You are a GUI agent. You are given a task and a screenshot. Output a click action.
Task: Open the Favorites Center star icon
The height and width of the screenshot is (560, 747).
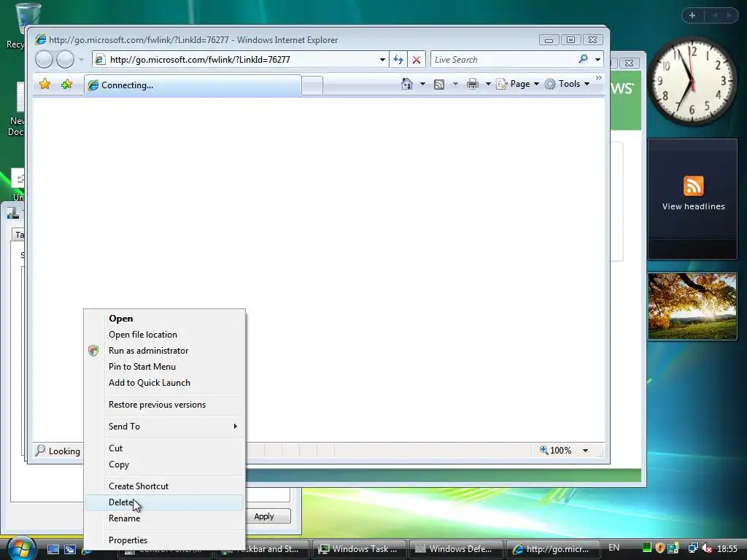click(44, 85)
